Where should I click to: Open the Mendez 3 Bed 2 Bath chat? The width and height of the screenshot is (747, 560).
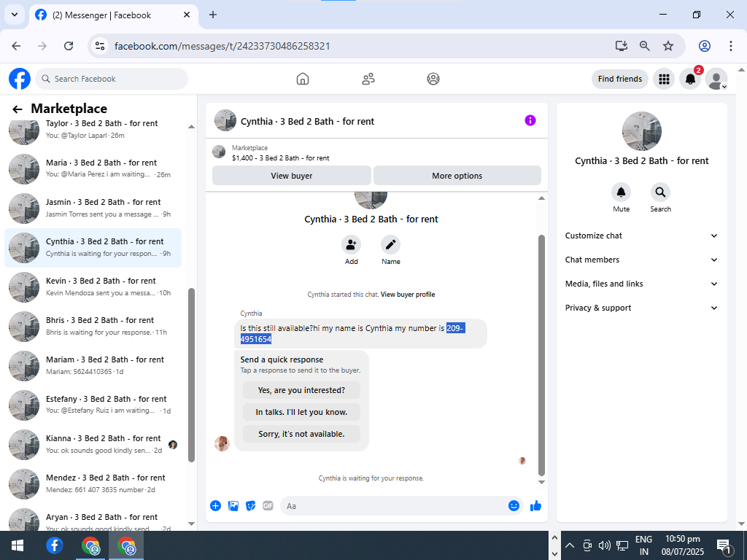tap(93, 484)
